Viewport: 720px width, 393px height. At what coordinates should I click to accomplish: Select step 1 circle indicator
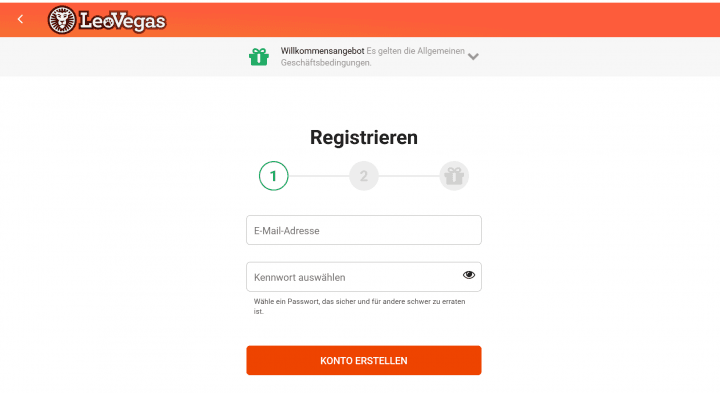tap(273, 176)
